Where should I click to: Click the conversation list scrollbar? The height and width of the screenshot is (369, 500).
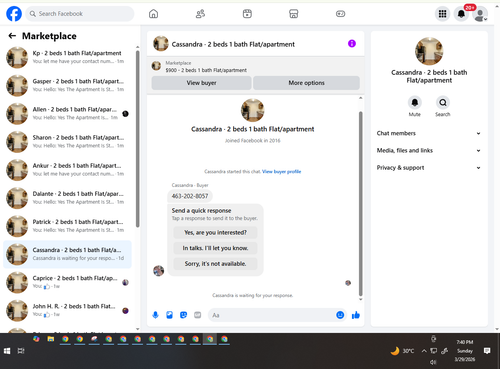point(137,138)
